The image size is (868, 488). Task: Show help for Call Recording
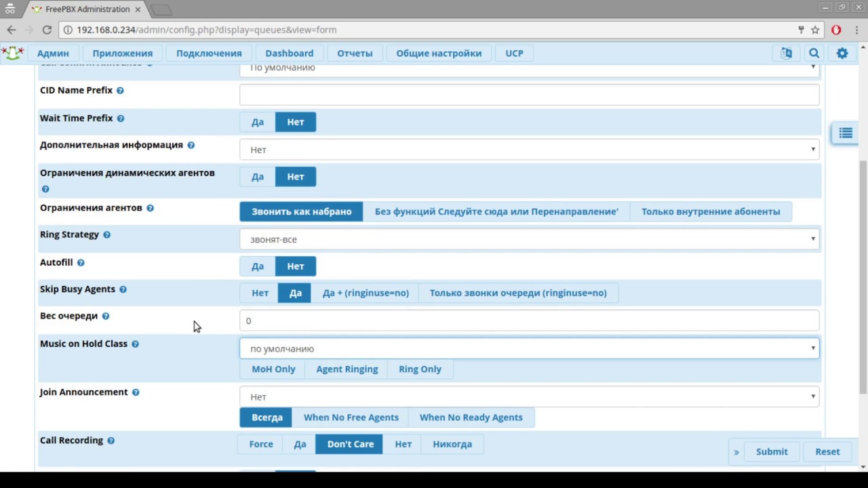111,441
